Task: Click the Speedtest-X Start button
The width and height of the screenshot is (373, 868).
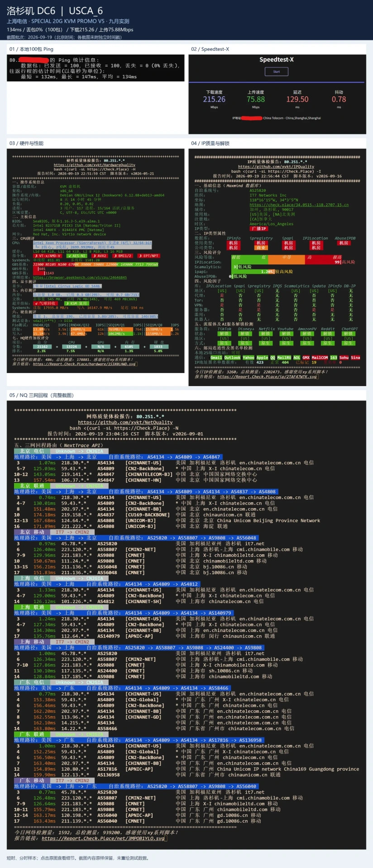Action: (x=276, y=71)
